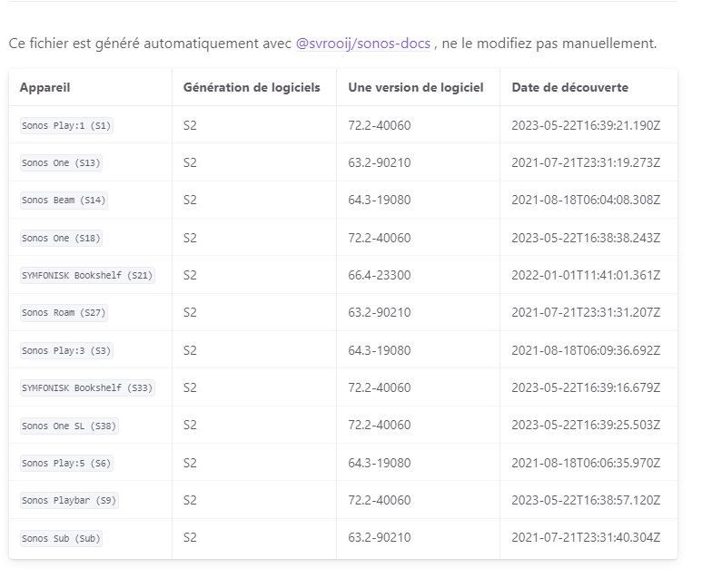
Task: Select the Sonos Sub (Sub) device label
Action: (x=62, y=538)
